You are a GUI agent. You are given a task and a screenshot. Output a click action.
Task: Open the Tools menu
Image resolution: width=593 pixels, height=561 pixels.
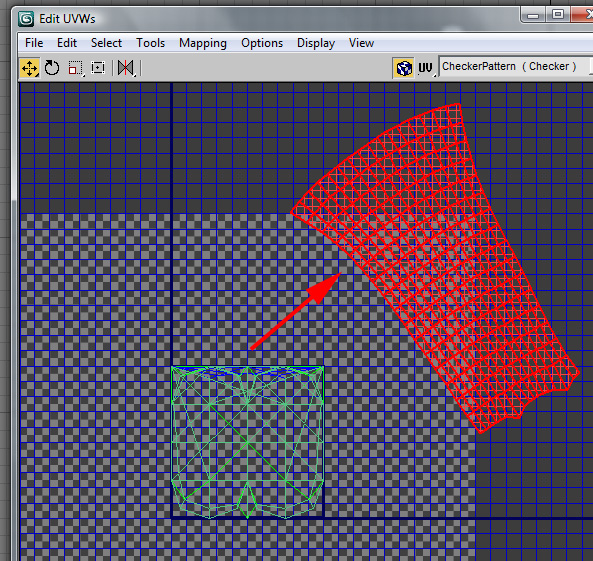[151, 43]
